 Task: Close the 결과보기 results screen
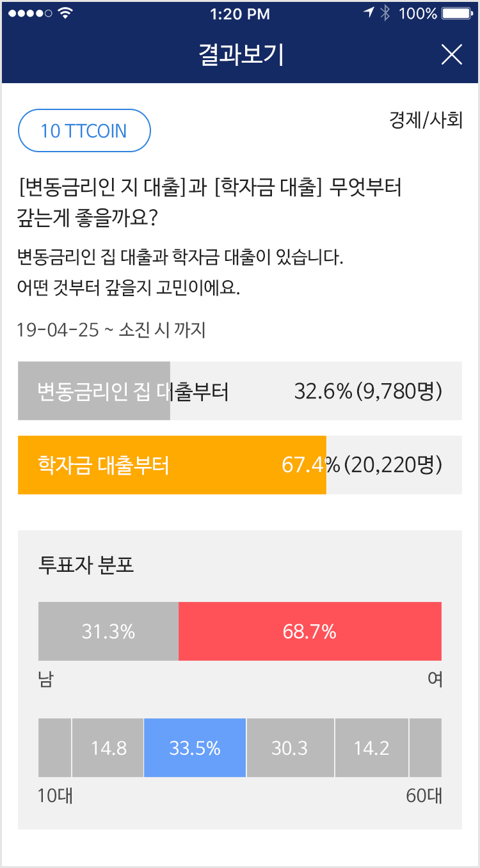[451, 55]
